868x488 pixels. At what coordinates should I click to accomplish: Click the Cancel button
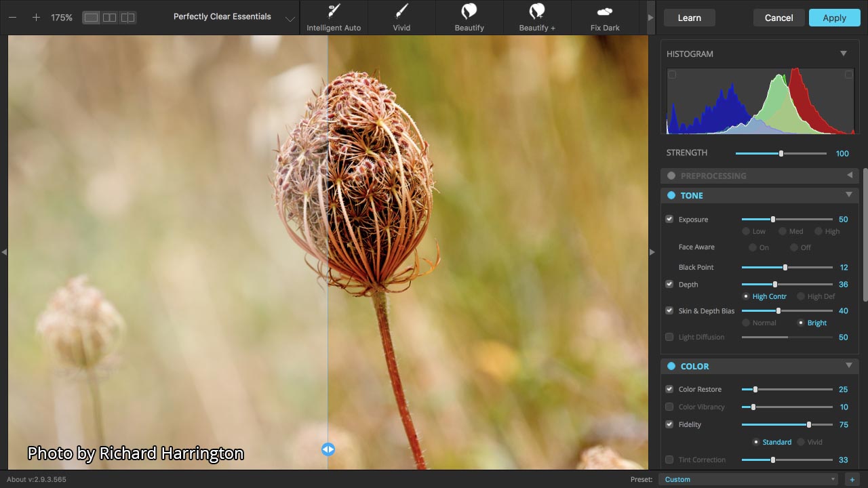(x=779, y=18)
